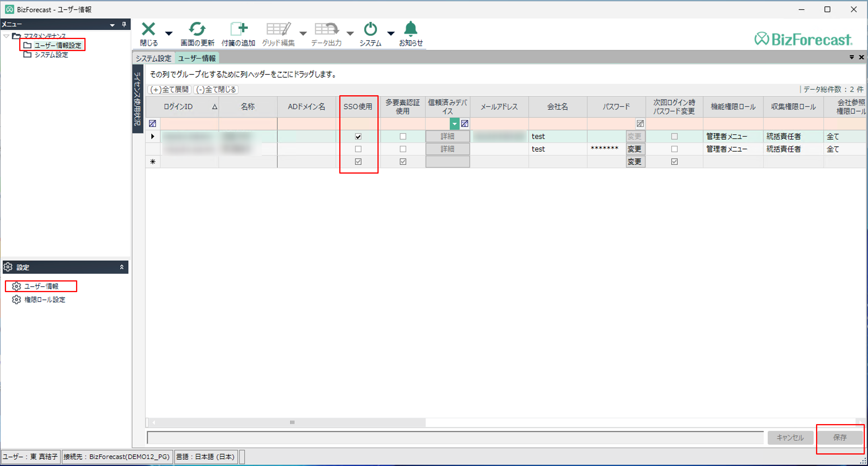The image size is (868, 466).
Task: Click the gear icon beside 権限ロール設定
Action: 16,299
